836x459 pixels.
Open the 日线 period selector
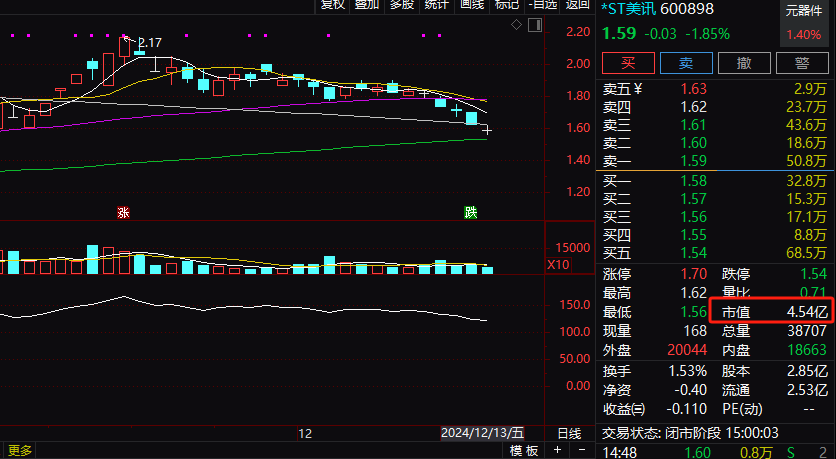568,433
